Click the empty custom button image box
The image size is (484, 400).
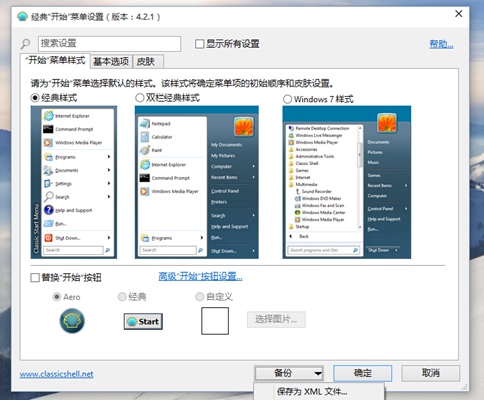click(x=215, y=321)
